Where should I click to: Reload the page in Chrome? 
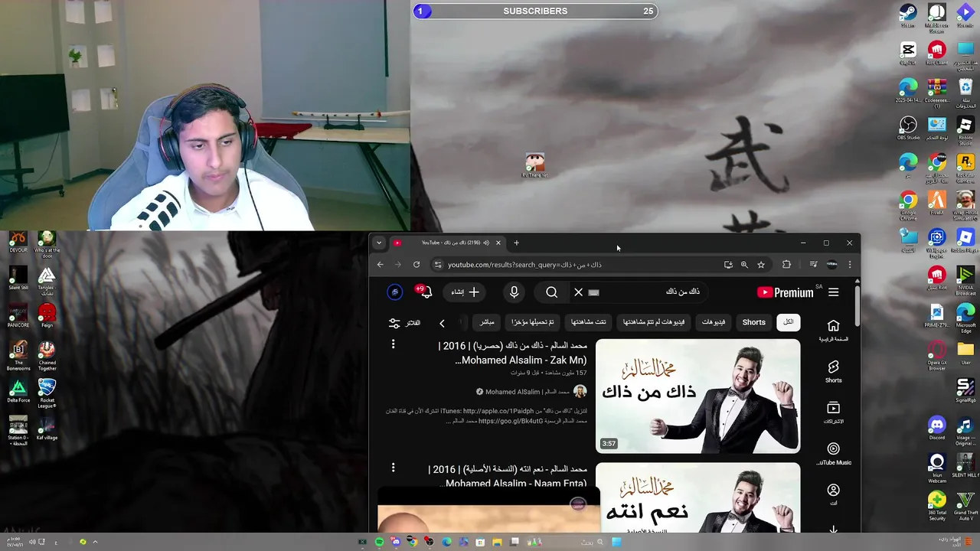[x=416, y=265]
